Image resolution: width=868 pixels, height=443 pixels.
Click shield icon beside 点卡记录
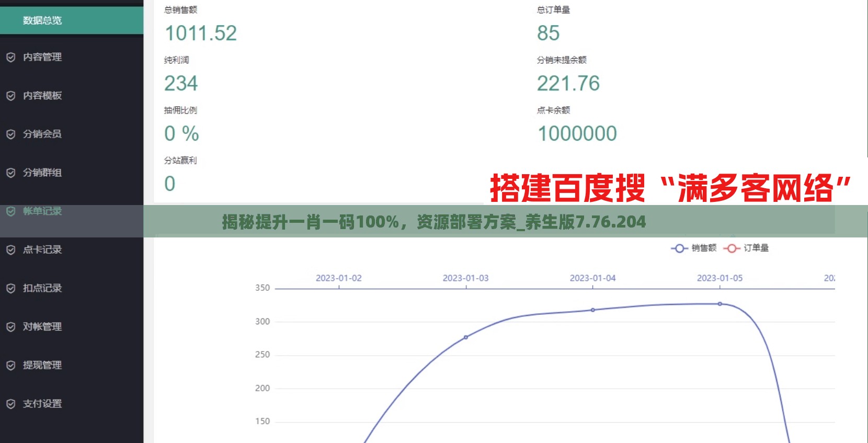click(10, 250)
